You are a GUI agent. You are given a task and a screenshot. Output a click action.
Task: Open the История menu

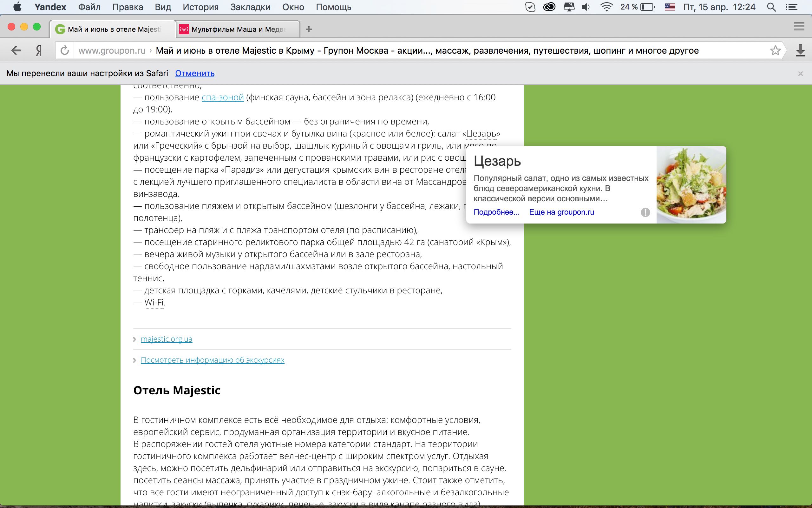pos(201,7)
